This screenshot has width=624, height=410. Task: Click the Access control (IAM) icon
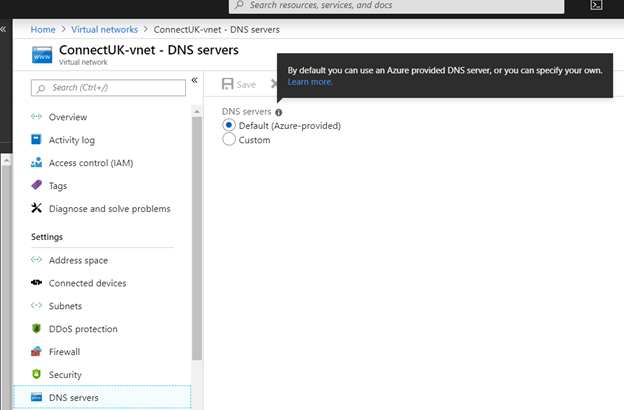[37, 163]
